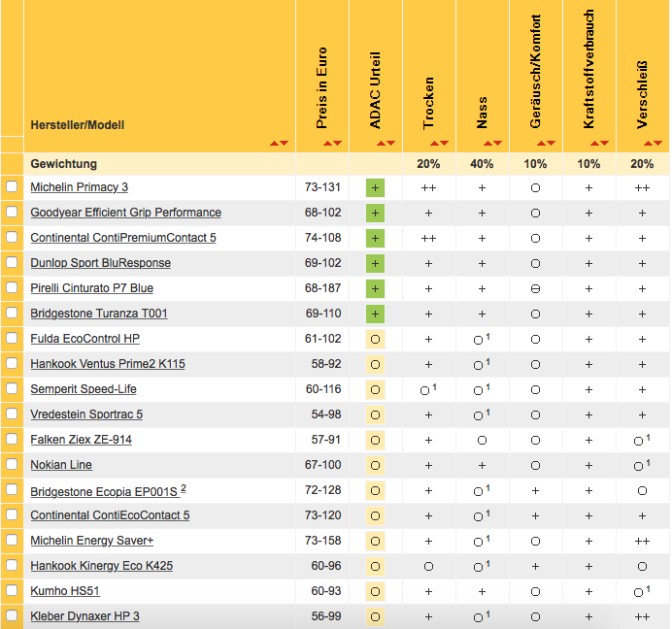Select the Fulda EcoControl HP checkbox
This screenshot has height=629, width=672.
click(12, 338)
